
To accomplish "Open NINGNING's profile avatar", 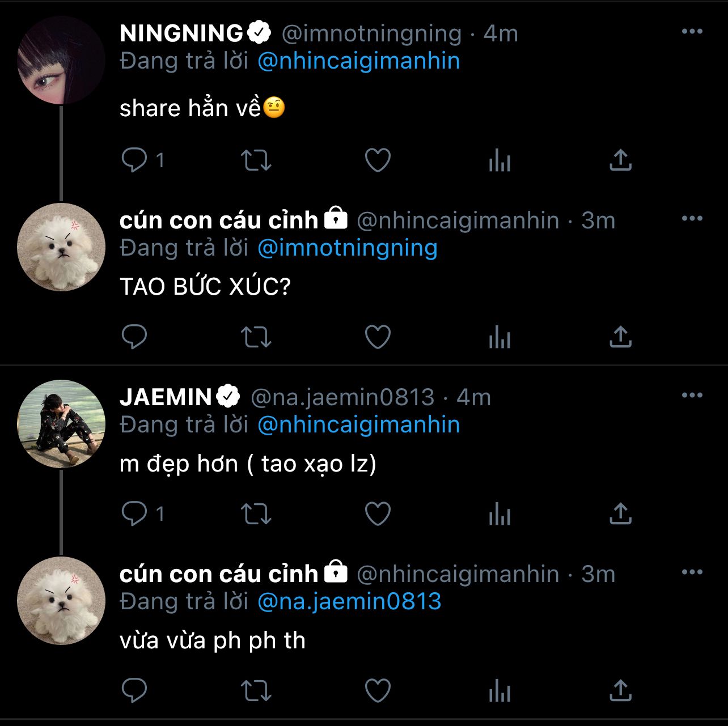I will click(61, 60).
